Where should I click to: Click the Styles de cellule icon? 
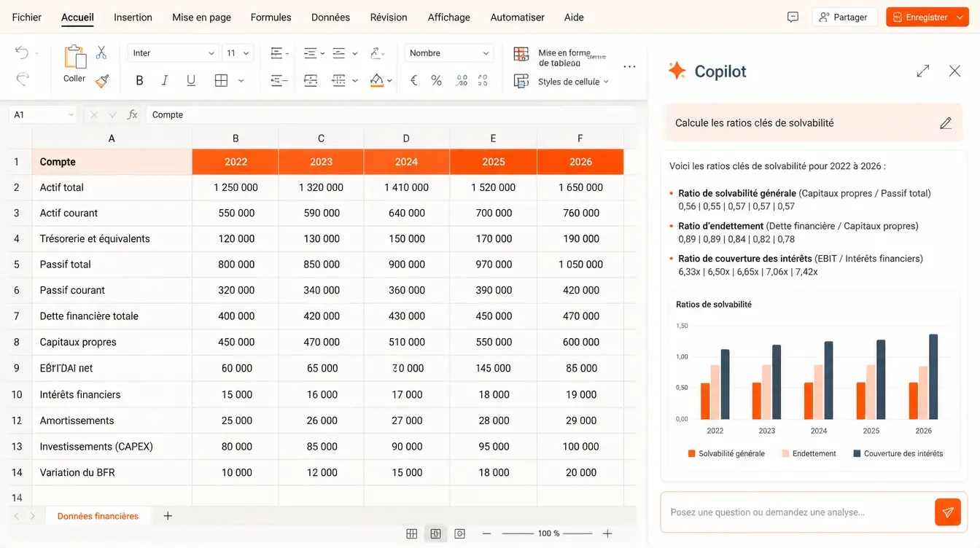coord(521,81)
